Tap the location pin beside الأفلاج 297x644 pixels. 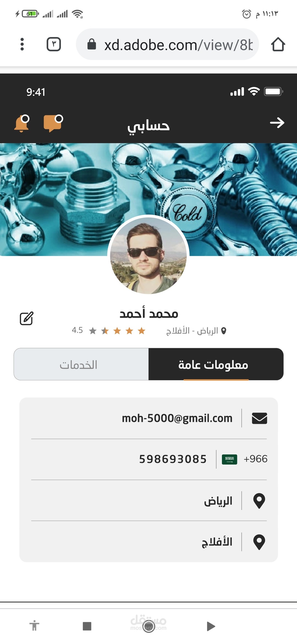point(259,542)
